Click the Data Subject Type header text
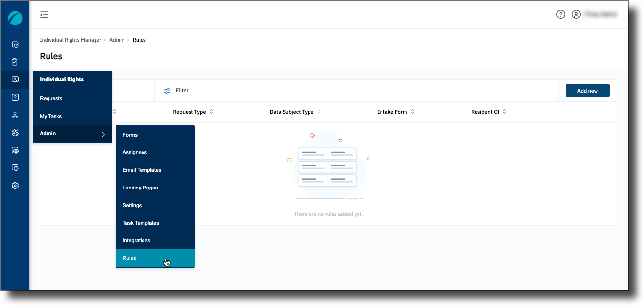This screenshot has height=306, width=644. [x=291, y=112]
